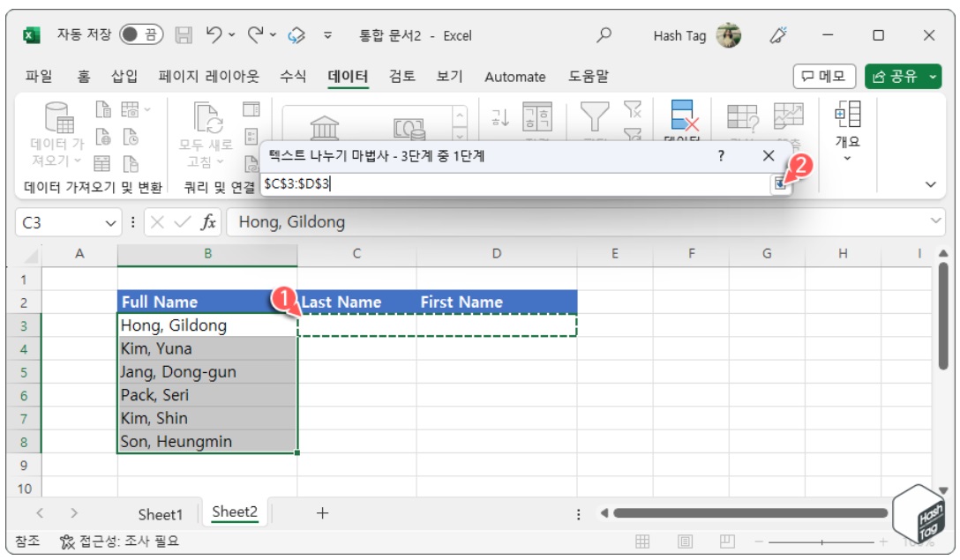Screen dimensions: 960x560
Task: Click the data types gallery up arrow
Action: click(459, 116)
